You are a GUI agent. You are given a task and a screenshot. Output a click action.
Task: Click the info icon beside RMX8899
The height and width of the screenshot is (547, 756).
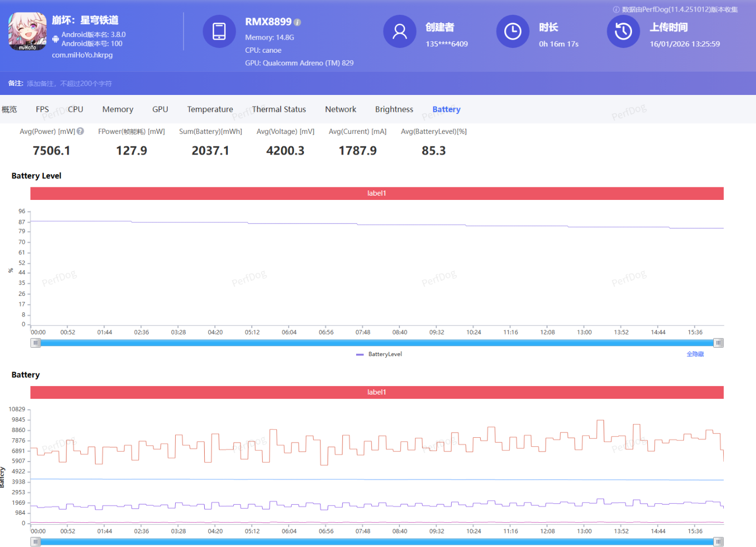pos(298,22)
